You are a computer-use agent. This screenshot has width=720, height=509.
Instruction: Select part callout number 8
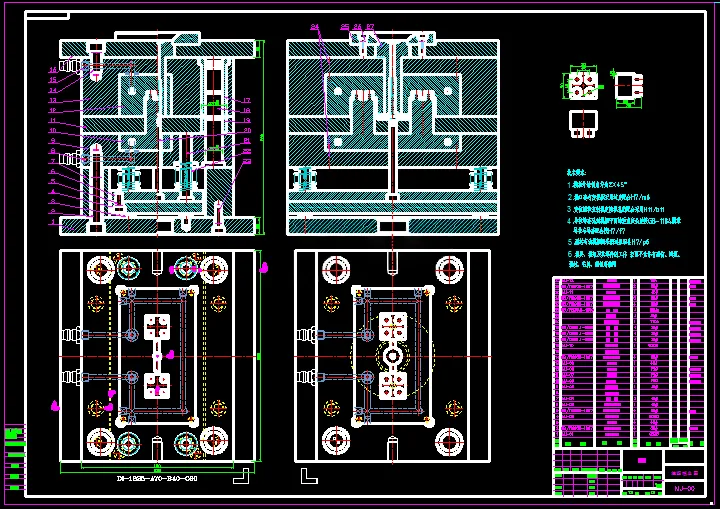coord(53,151)
